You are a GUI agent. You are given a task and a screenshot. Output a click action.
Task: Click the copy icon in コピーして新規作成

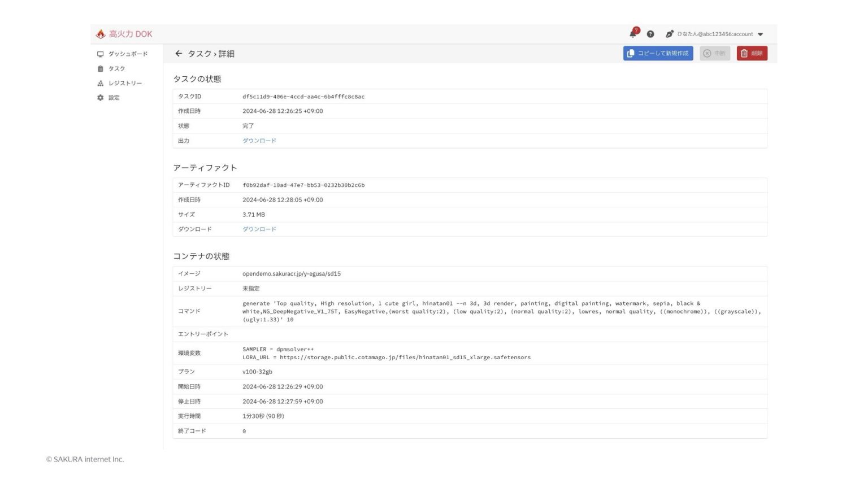pyautogui.click(x=631, y=54)
